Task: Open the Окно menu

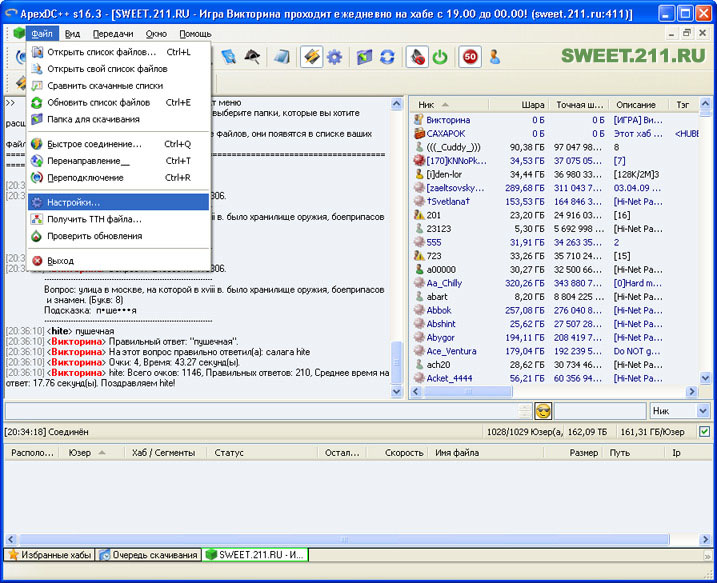Action: (x=156, y=34)
